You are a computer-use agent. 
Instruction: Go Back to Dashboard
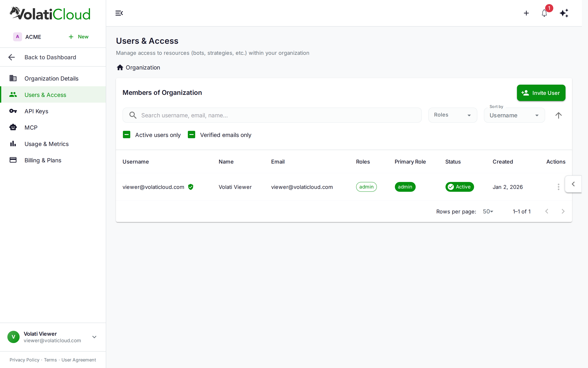53,57
